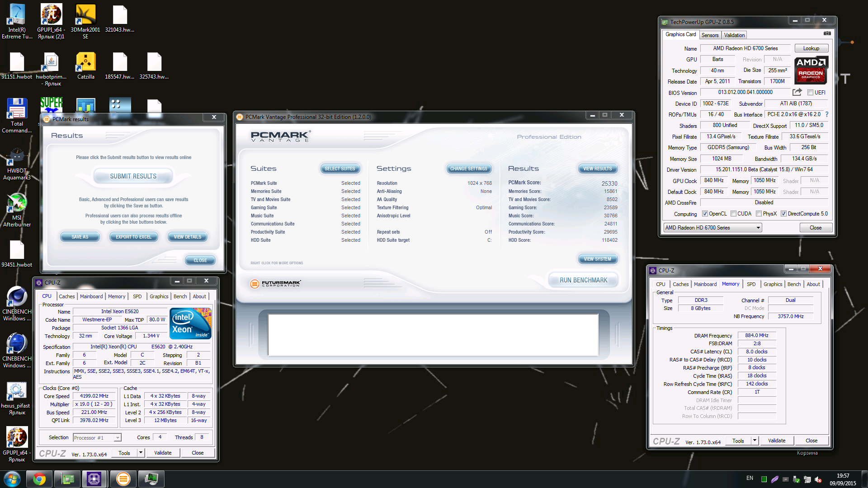Click SAVE AS in PCMark results
Viewport: 868px width, 488px height.
click(x=80, y=237)
